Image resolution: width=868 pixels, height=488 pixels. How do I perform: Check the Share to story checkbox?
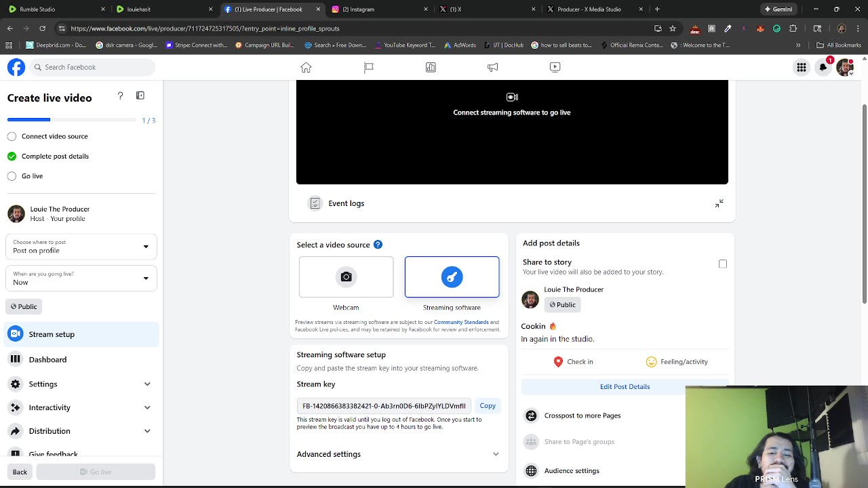pyautogui.click(x=723, y=264)
